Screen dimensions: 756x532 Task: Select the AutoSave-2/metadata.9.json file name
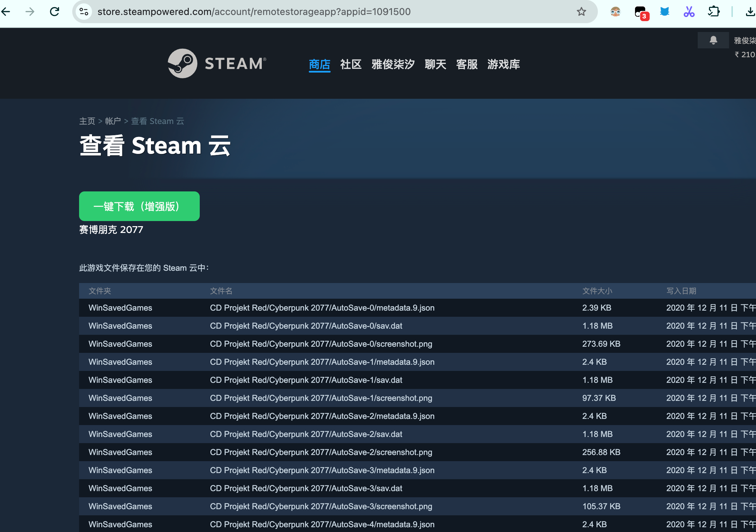coord(322,416)
